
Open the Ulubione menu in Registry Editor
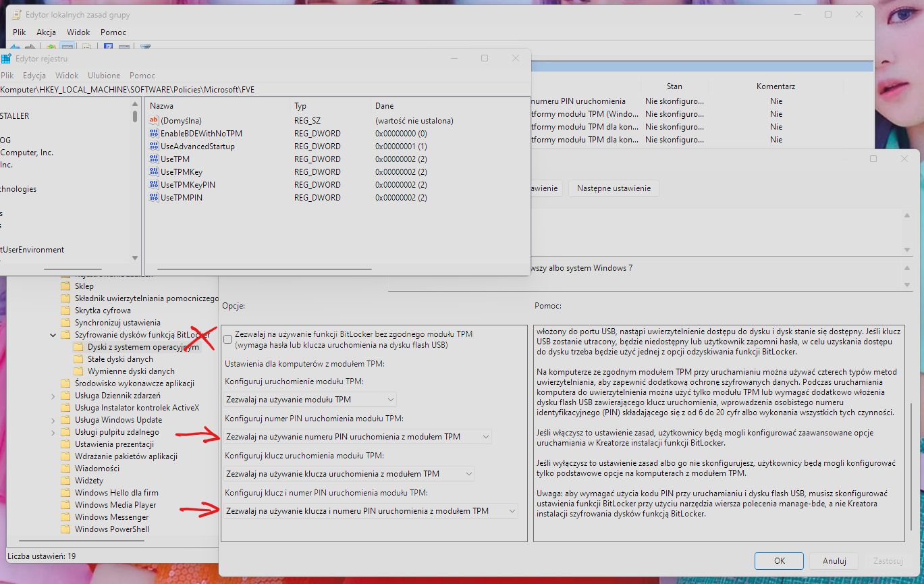pos(103,75)
